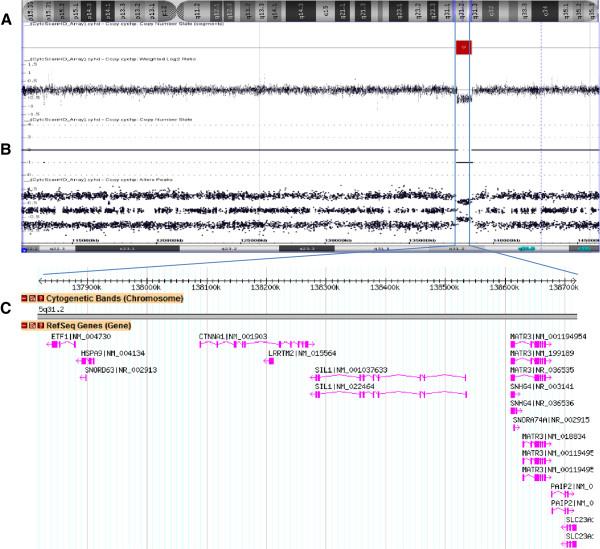The height and width of the screenshot is (549, 600).
Task: Select the SNHG4|NR_003141 label
Action: pyautogui.click(x=542, y=387)
